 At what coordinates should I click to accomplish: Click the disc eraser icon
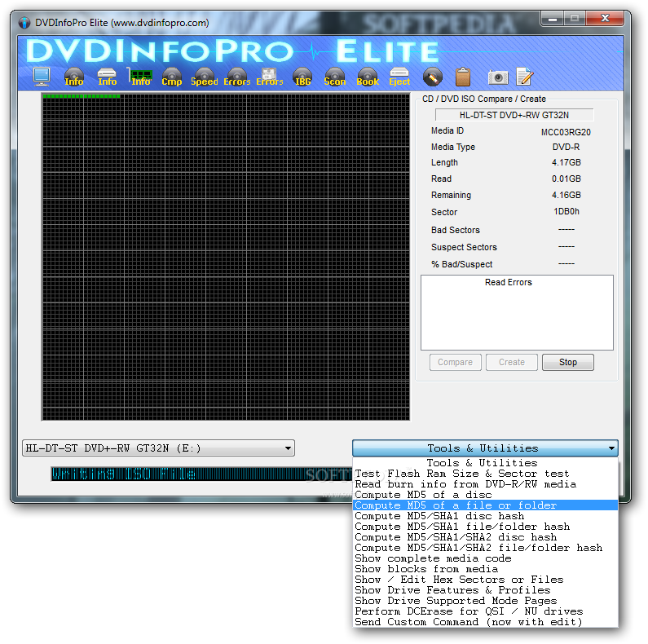(433, 77)
